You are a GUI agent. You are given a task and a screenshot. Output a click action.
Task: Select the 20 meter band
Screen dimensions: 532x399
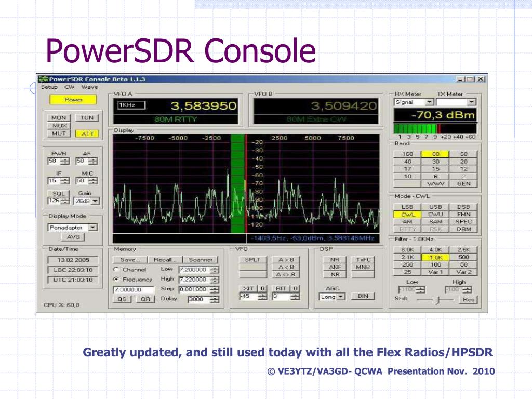pyautogui.click(x=463, y=162)
